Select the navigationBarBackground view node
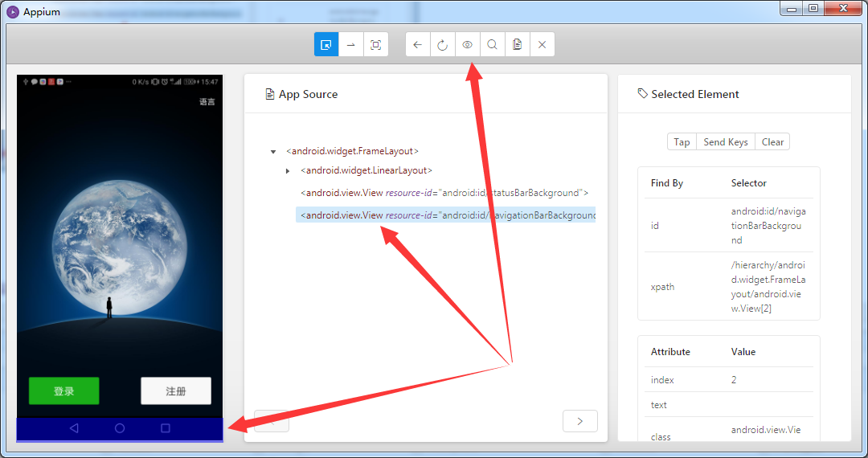The width and height of the screenshot is (868, 458). tap(446, 215)
